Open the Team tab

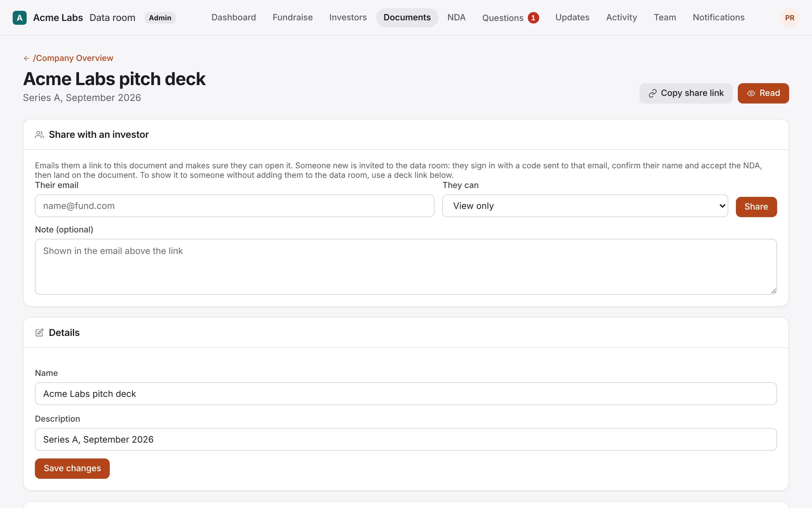point(665,17)
